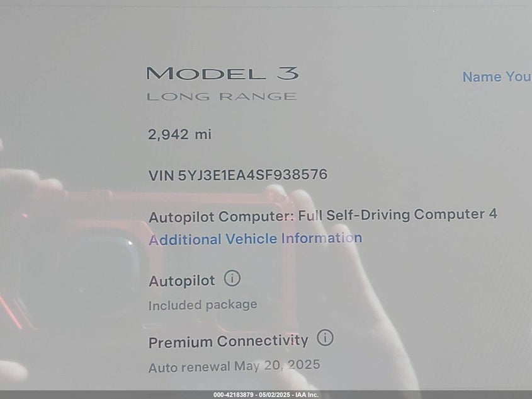Tap the Auto renewal May 20, 2025 text
The image size is (532, 399).
point(234,366)
